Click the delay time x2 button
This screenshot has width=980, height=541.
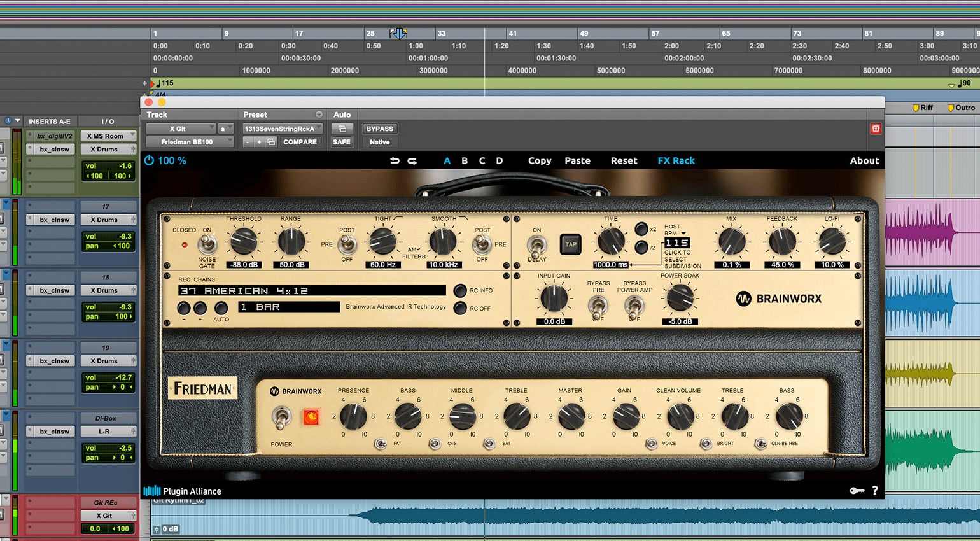tap(641, 229)
